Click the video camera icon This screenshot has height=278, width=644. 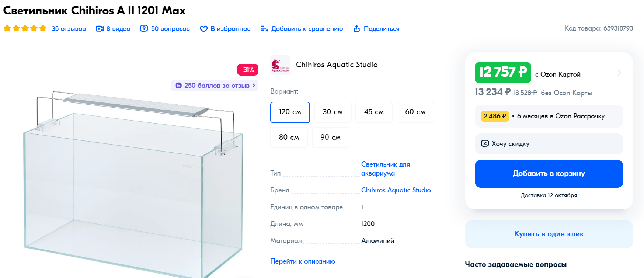[100, 29]
